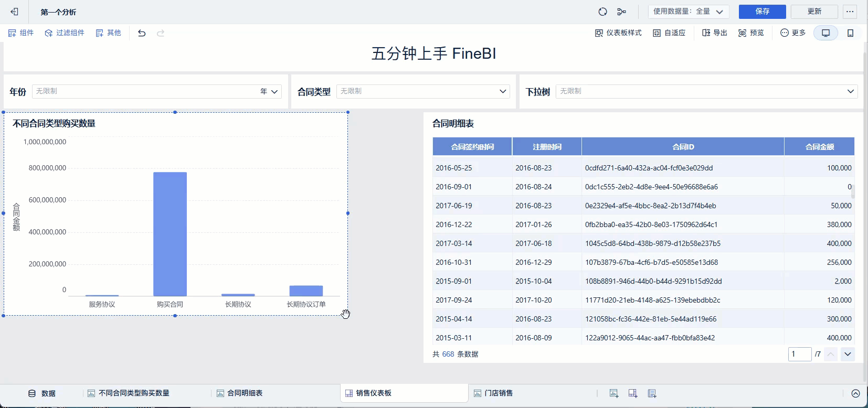Screen dimensions: 868x408
Task: Open the 数据 tab at bottom
Action: coord(42,393)
